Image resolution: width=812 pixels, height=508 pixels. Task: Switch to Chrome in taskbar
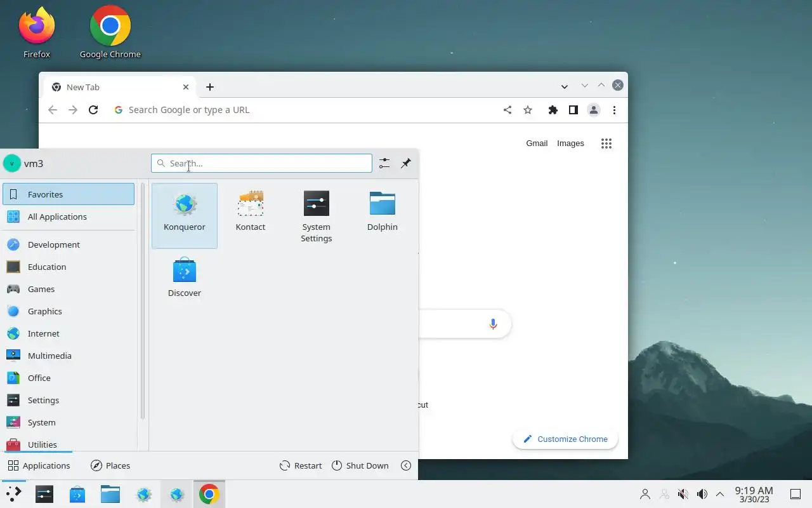pos(209,494)
